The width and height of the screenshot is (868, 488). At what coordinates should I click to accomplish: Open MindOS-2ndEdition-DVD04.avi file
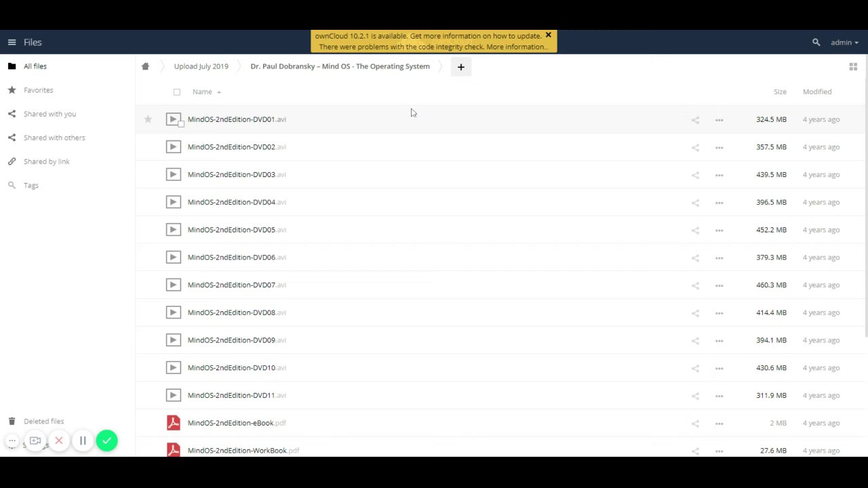[x=237, y=202]
